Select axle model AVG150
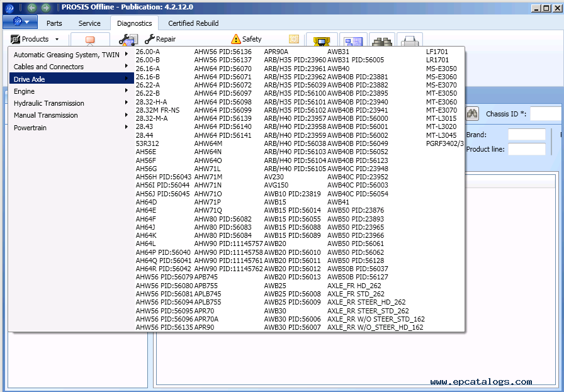Viewport: 564px width, 392px height. (x=276, y=185)
